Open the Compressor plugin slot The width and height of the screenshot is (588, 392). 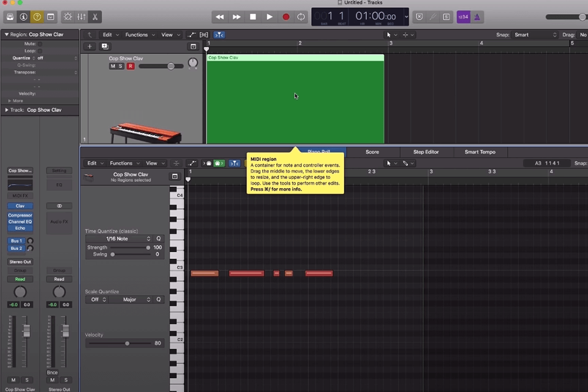20,214
